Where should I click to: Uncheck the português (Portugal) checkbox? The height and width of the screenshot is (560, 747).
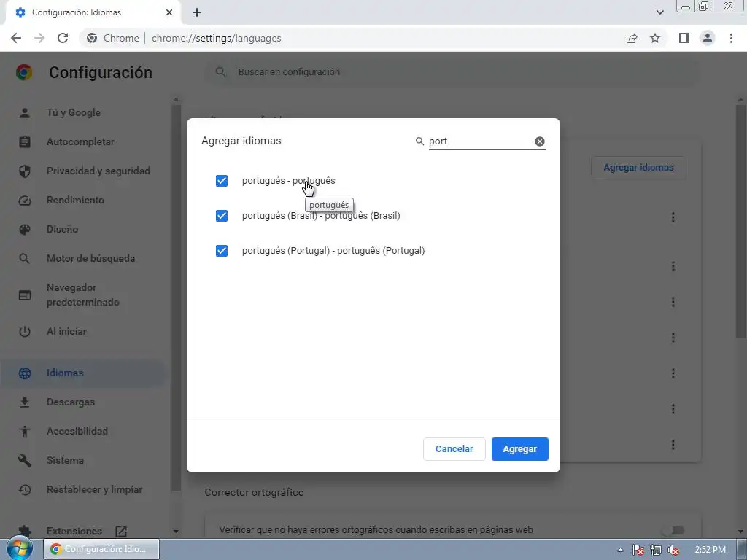tap(222, 251)
